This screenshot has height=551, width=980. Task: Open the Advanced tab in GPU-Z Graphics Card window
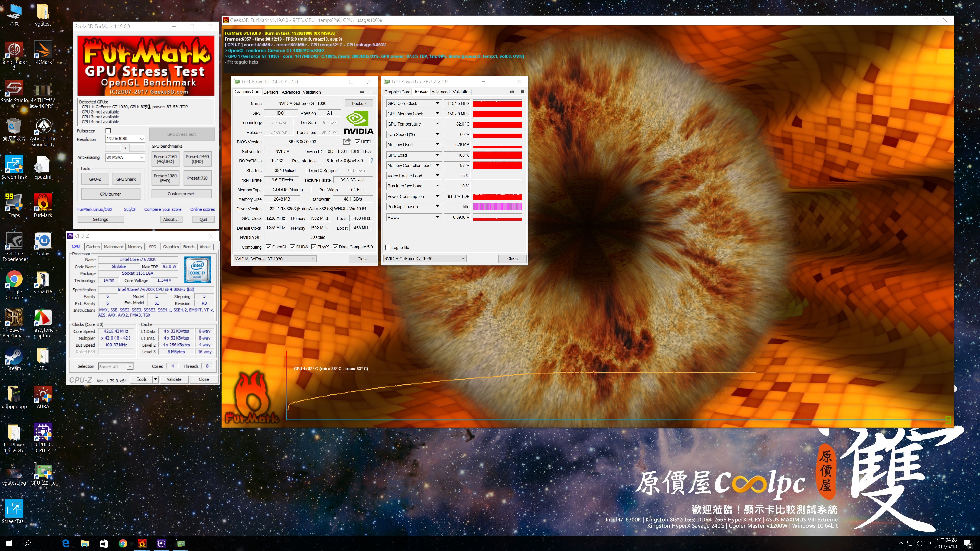291,92
